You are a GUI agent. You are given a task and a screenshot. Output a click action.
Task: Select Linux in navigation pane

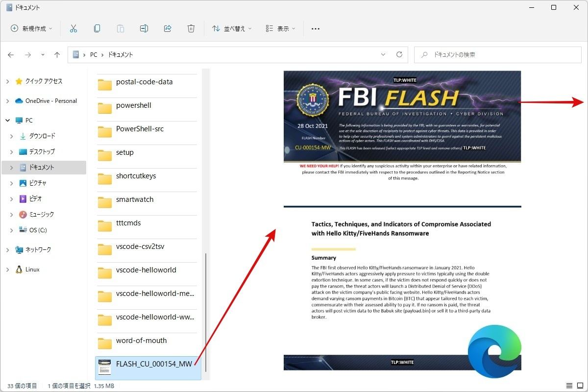32,269
